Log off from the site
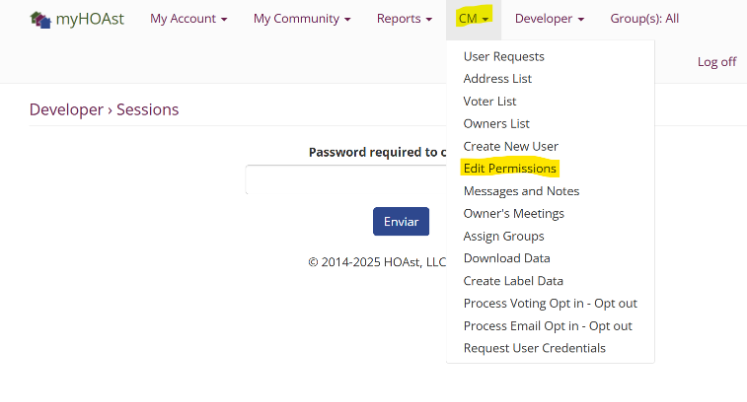Image resolution: width=747 pixels, height=402 pixels. [716, 62]
